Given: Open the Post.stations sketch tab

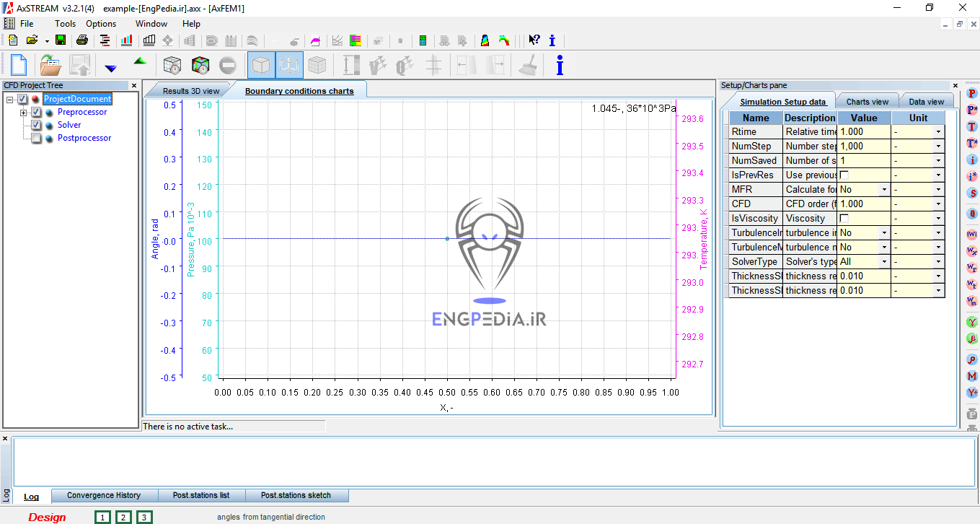Looking at the screenshot, I should pyautogui.click(x=296, y=495).
